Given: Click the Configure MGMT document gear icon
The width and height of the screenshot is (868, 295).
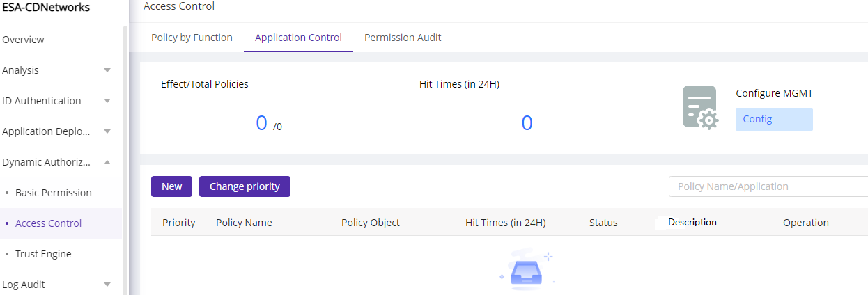Looking at the screenshot, I should (x=700, y=107).
